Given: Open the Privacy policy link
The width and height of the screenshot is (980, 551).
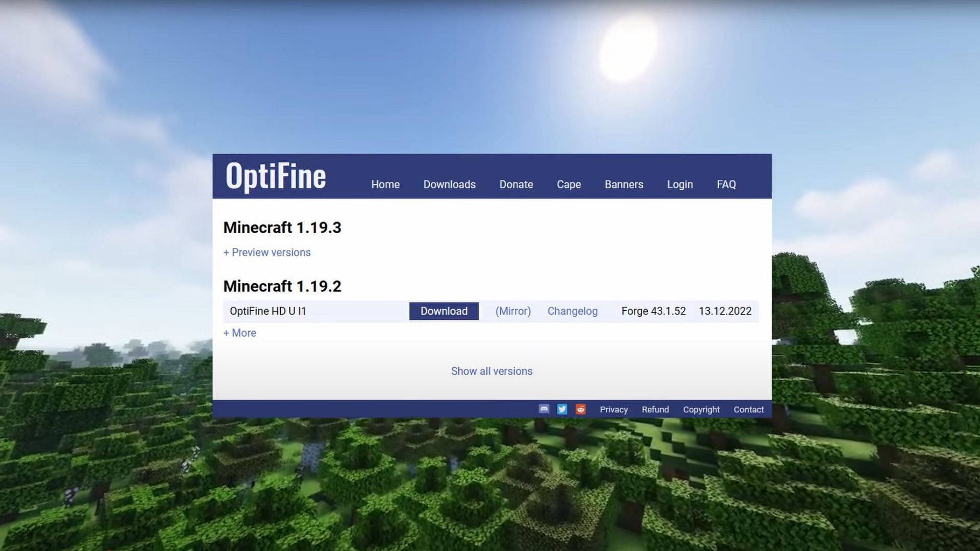Looking at the screenshot, I should [x=613, y=409].
